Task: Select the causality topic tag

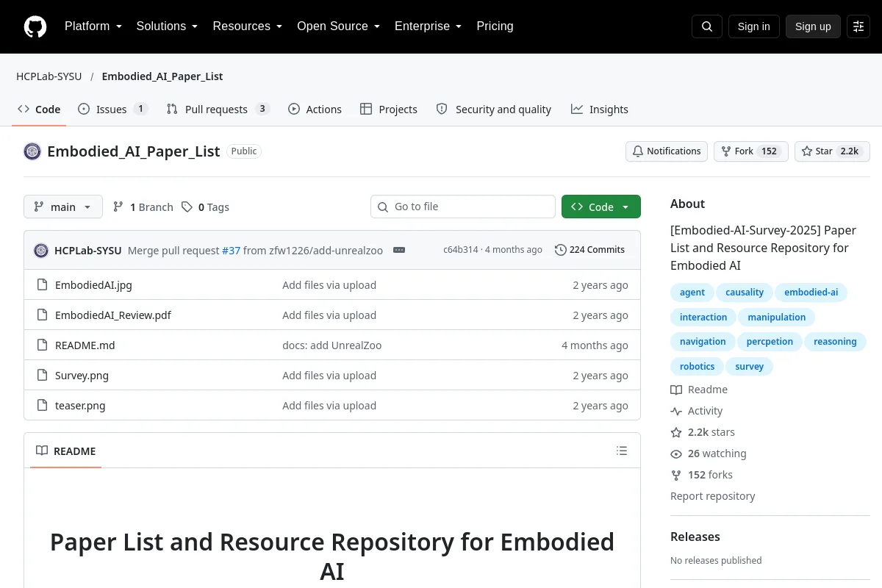Action: coord(745,293)
